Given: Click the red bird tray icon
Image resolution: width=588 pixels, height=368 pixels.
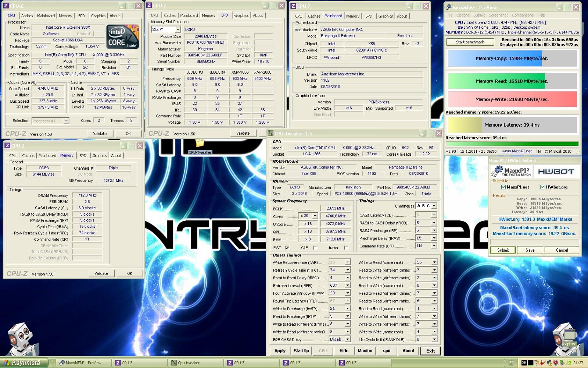Looking at the screenshot, I should [542, 362].
